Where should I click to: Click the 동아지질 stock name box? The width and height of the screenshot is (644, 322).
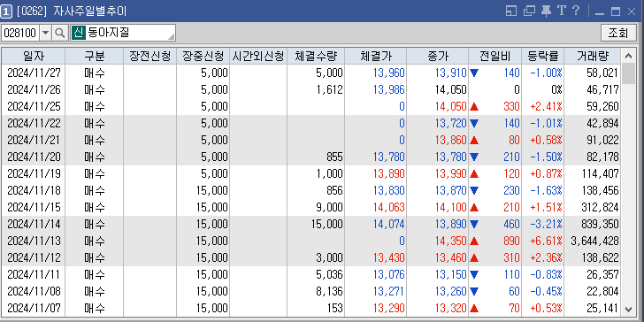(123, 33)
